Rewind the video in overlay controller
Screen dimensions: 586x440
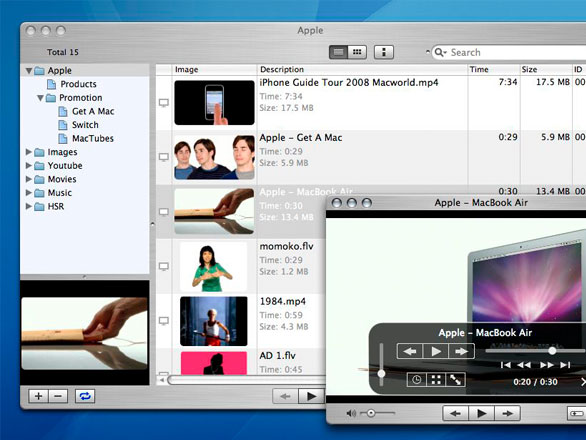tap(524, 365)
